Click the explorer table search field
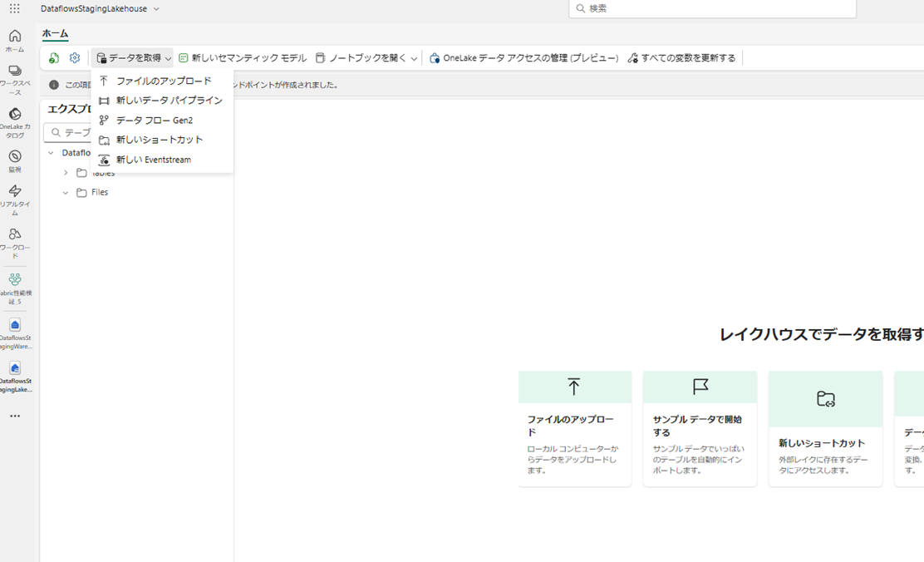 coord(67,133)
